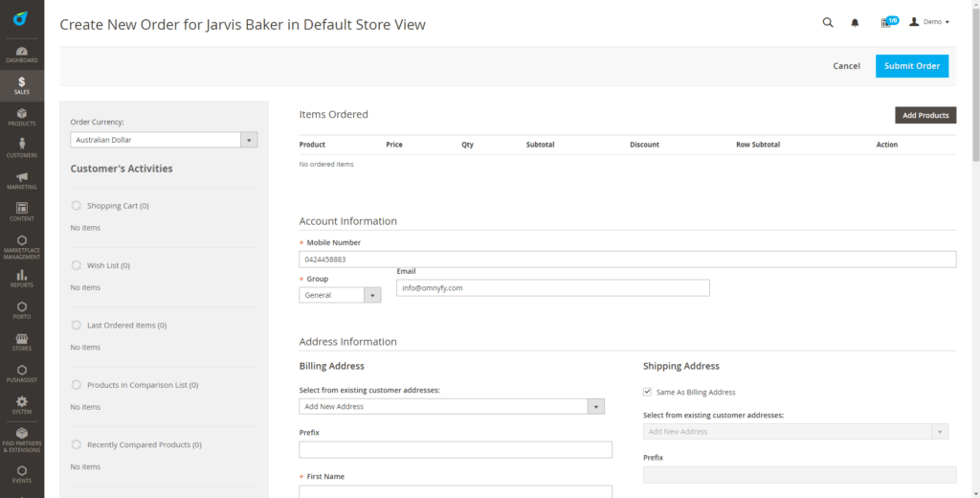Expand billing existing customer addresses dropdown
This screenshot has width=980, height=498.
(x=452, y=406)
